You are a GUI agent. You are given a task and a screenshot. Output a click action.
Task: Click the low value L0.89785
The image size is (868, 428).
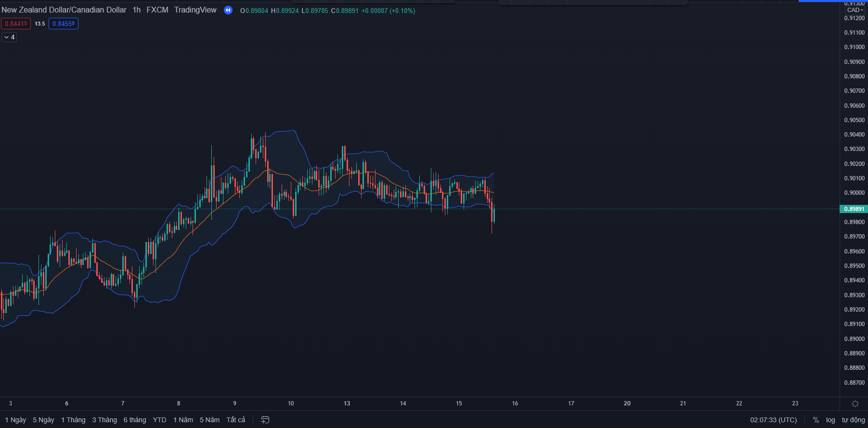(x=315, y=11)
